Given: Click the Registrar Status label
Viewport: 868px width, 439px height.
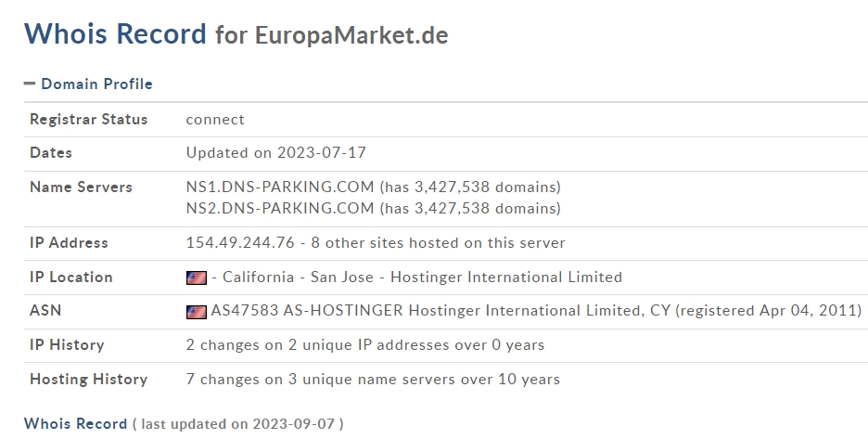Looking at the screenshot, I should pyautogui.click(x=88, y=119).
